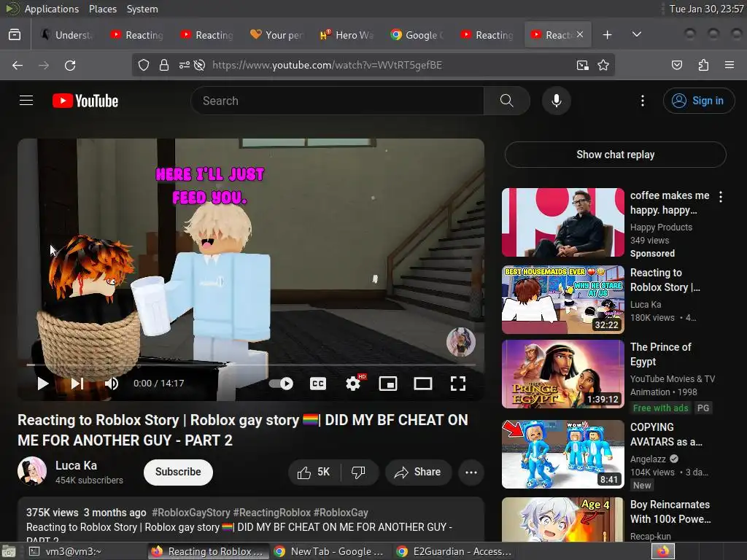Open autoplay blocked icon in URL bar
Screen dimensions: 747x560
pyautogui.click(x=200, y=65)
